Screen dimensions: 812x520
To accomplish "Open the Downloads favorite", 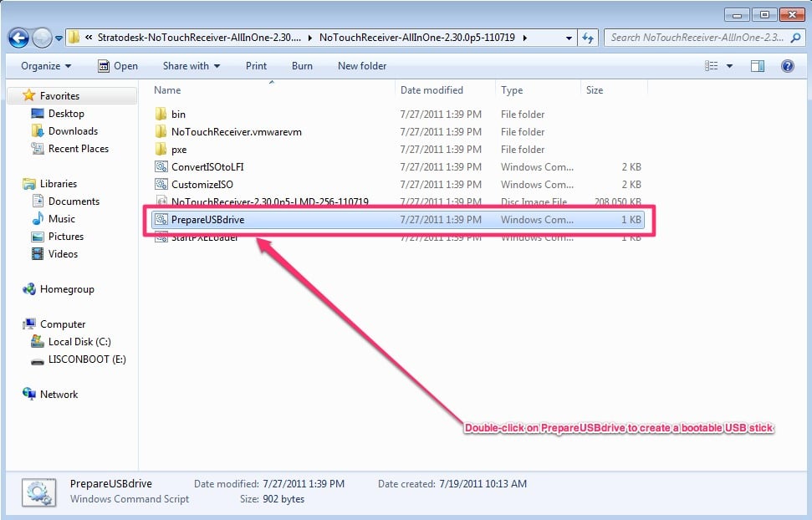I will point(74,130).
